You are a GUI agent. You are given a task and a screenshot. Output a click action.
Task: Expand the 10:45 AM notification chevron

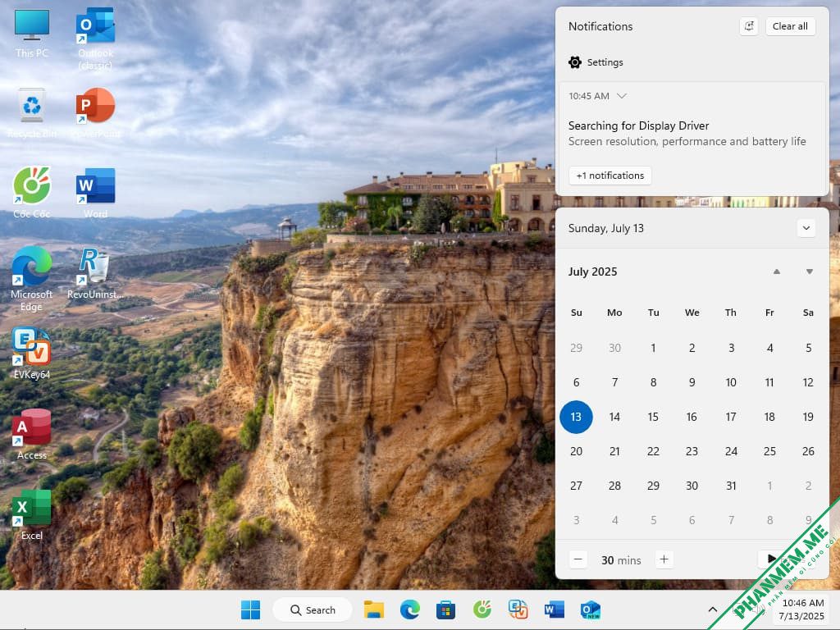pos(622,96)
